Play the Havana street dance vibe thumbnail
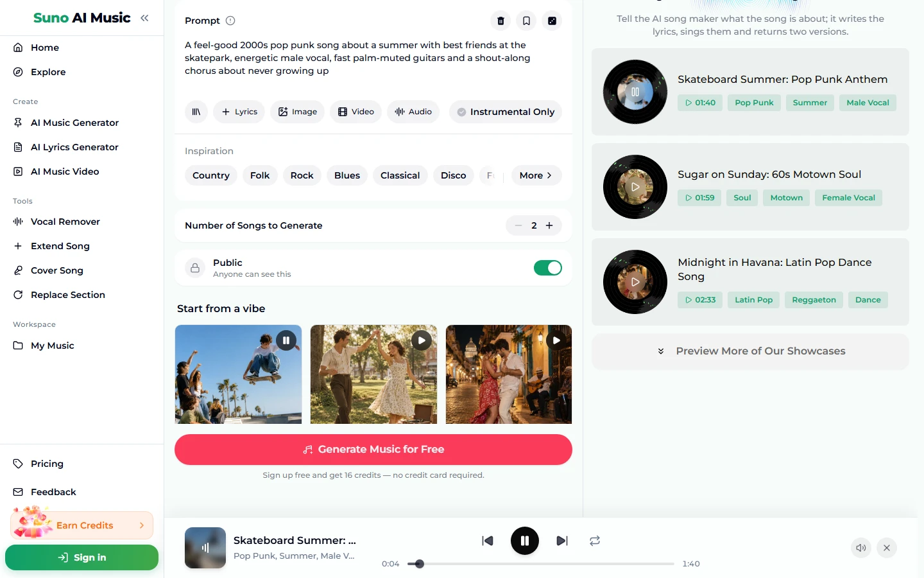924x578 pixels. point(556,340)
